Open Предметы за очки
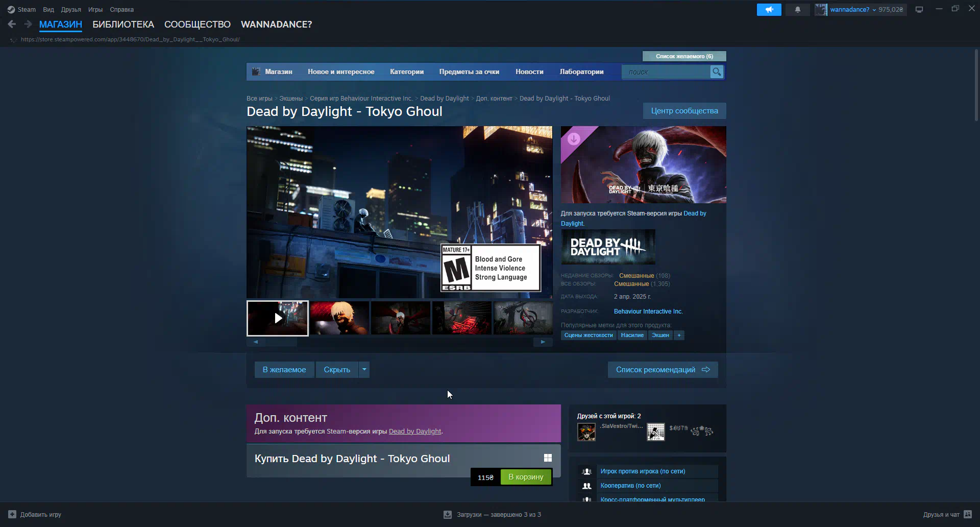The image size is (980, 527). click(469, 72)
